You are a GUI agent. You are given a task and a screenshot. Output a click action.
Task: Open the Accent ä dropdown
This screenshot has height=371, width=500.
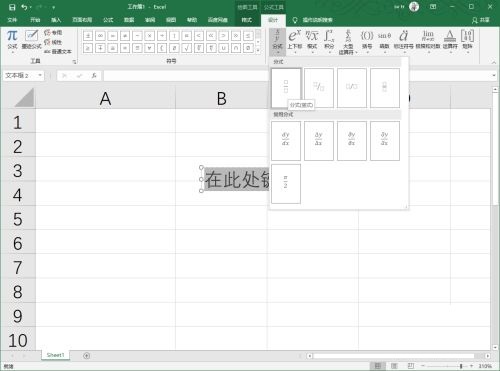pyautogui.click(x=404, y=41)
